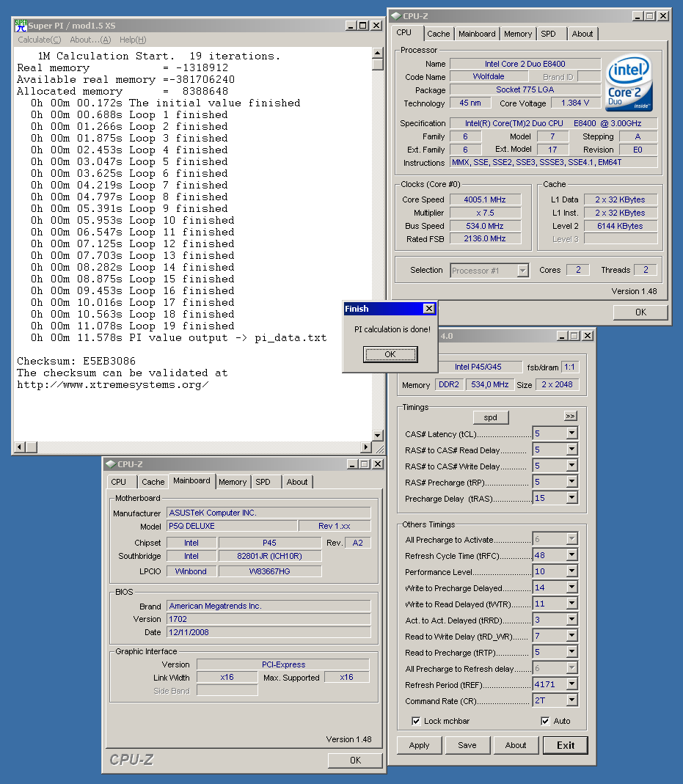Open Read to Write Delay (tRD_WR) dropdown
Image resolution: width=683 pixels, height=784 pixels.
coord(572,636)
